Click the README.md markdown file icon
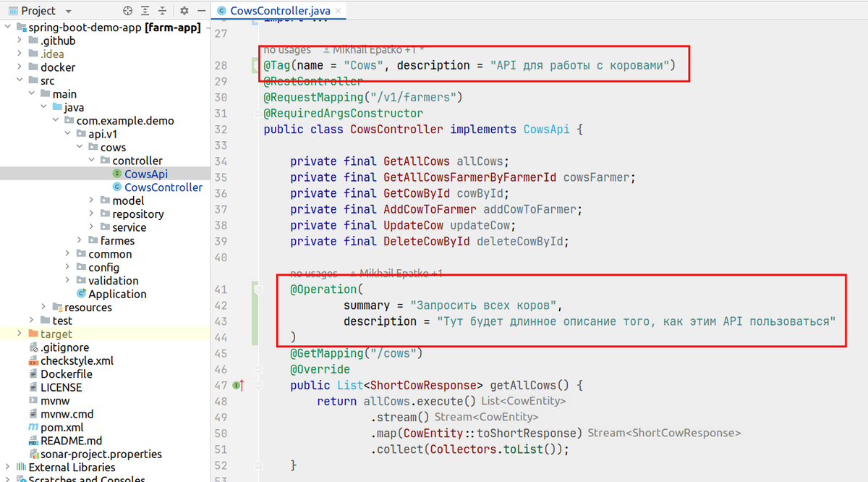The image size is (868, 482). [x=33, y=441]
